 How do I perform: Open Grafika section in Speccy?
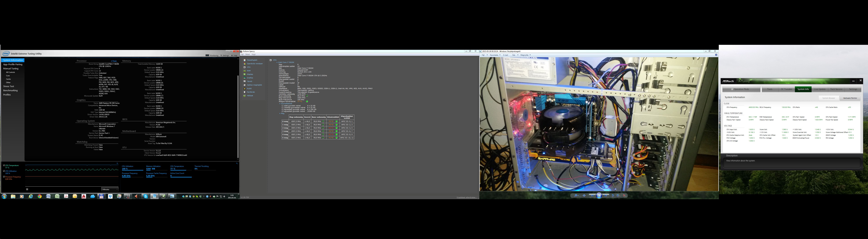pyautogui.click(x=250, y=78)
